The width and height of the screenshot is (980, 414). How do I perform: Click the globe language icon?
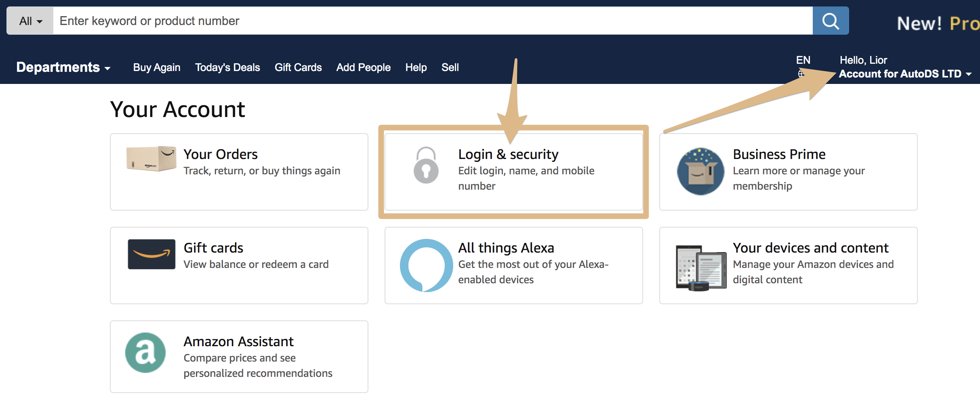pyautogui.click(x=801, y=73)
